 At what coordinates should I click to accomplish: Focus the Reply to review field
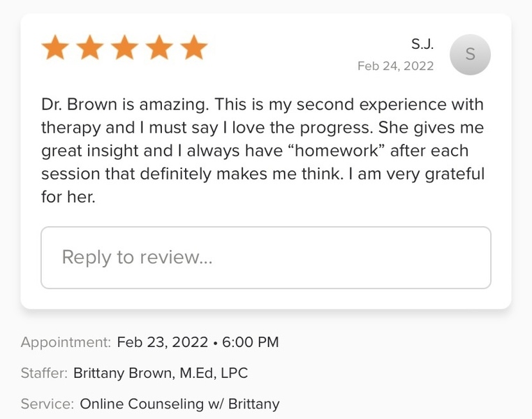pos(265,258)
